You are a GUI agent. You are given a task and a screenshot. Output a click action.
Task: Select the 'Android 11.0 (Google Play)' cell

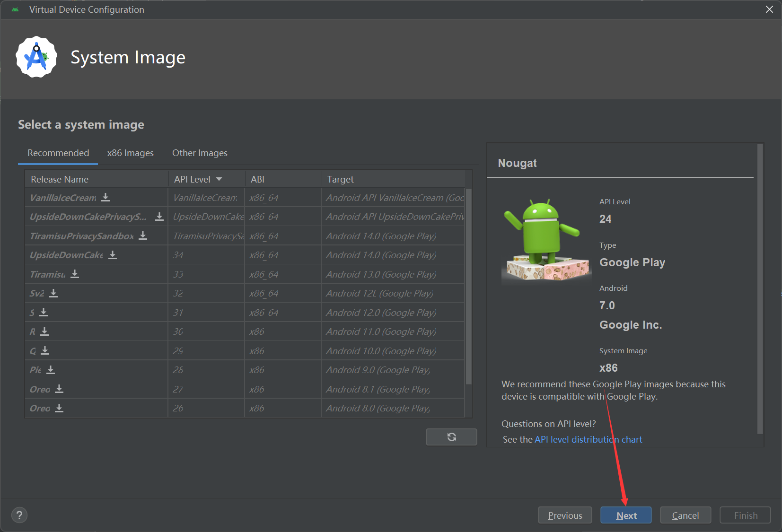tap(393, 331)
